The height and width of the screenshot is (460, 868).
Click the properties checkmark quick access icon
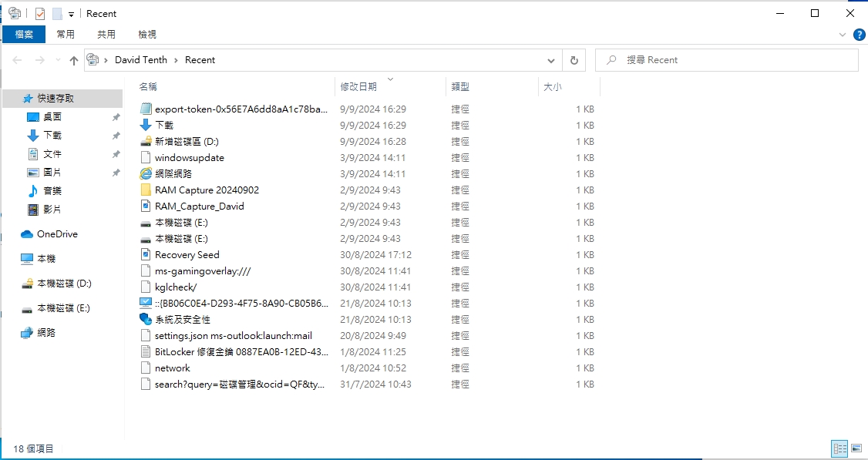[x=40, y=14]
